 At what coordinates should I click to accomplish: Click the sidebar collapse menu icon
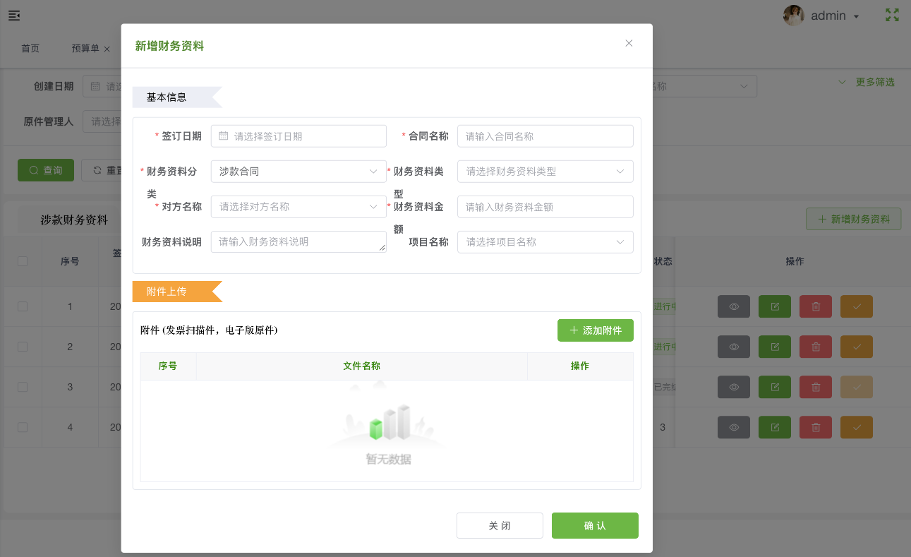[14, 15]
